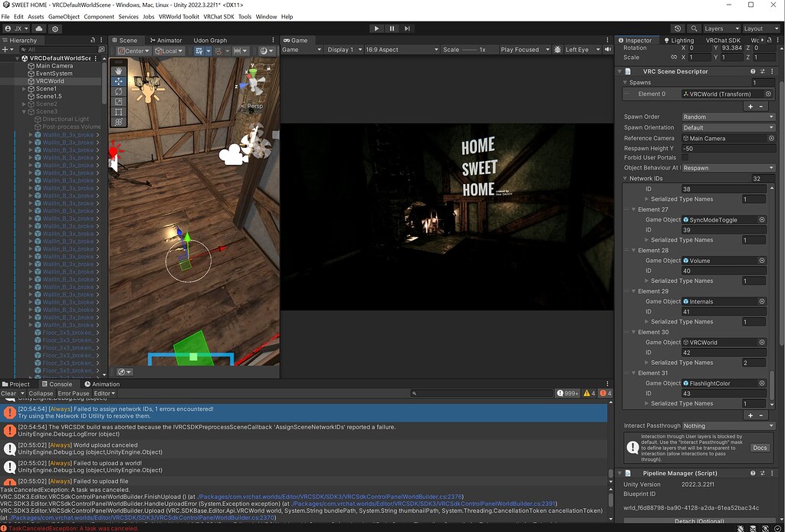This screenshot has height=532, width=785.
Task: Open Undo History icon
Action: click(x=677, y=28)
